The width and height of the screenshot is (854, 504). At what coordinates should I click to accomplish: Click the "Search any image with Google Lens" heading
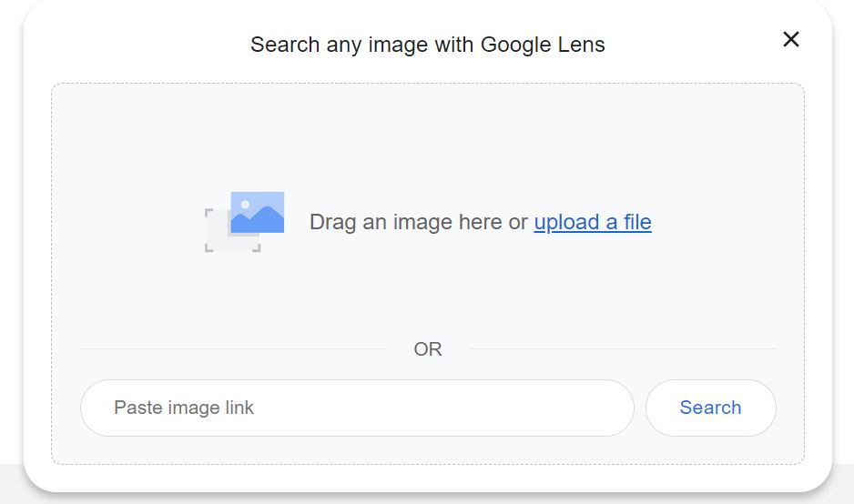point(428,45)
